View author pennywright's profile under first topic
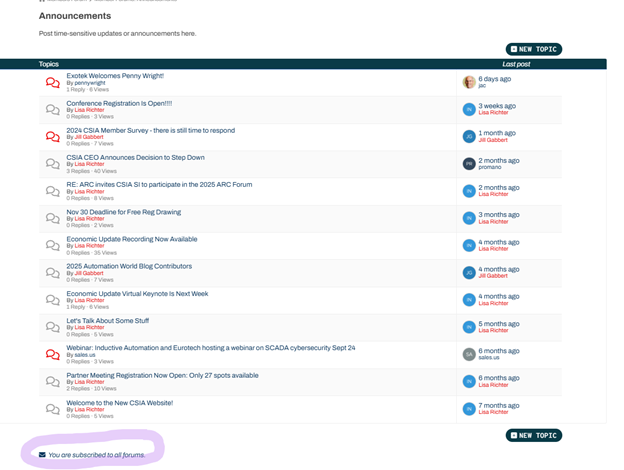Image resolution: width=624 pixels, height=470 pixels. pyautogui.click(x=89, y=83)
